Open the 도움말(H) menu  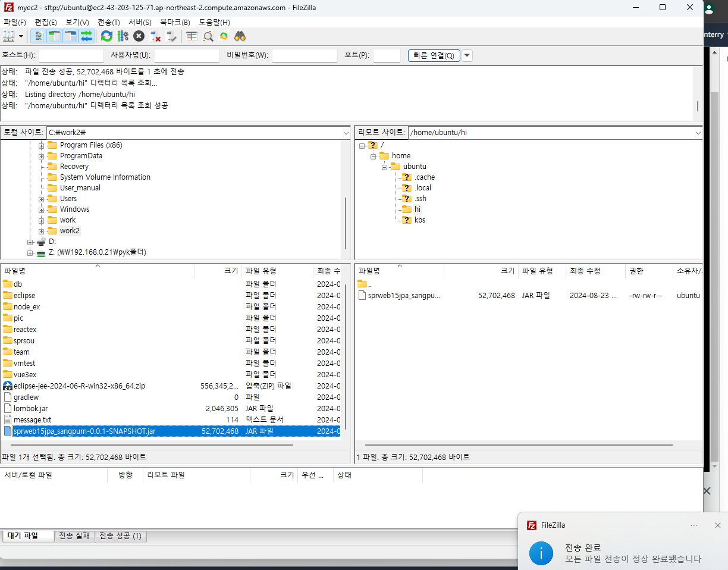click(x=214, y=22)
